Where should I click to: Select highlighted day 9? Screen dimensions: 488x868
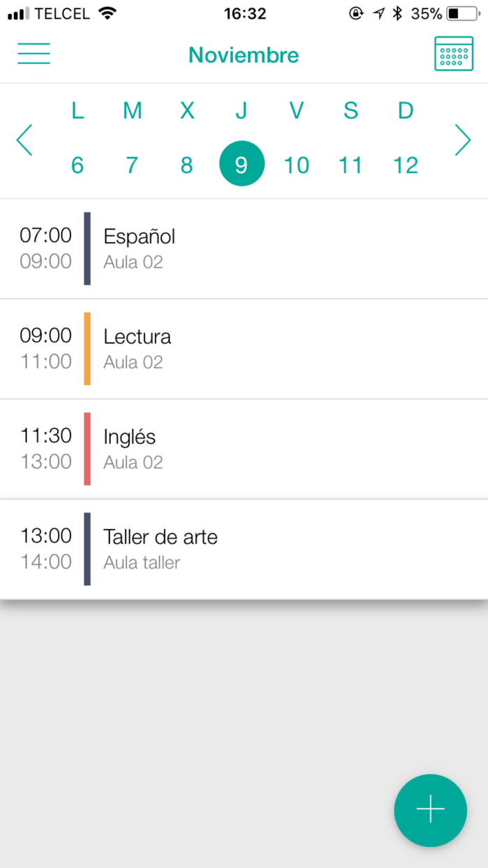click(x=241, y=164)
